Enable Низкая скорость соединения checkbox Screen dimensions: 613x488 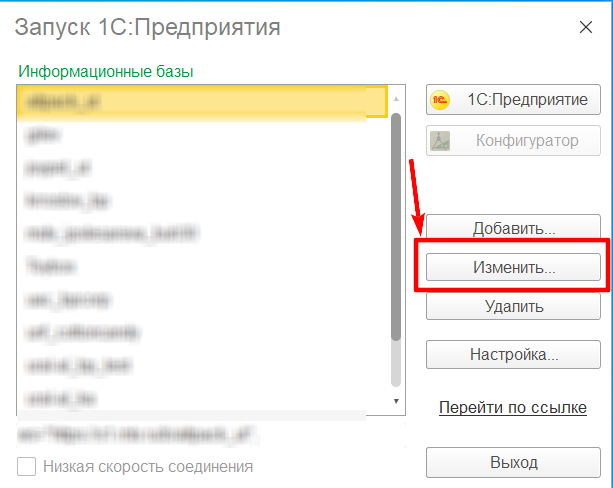(27, 466)
